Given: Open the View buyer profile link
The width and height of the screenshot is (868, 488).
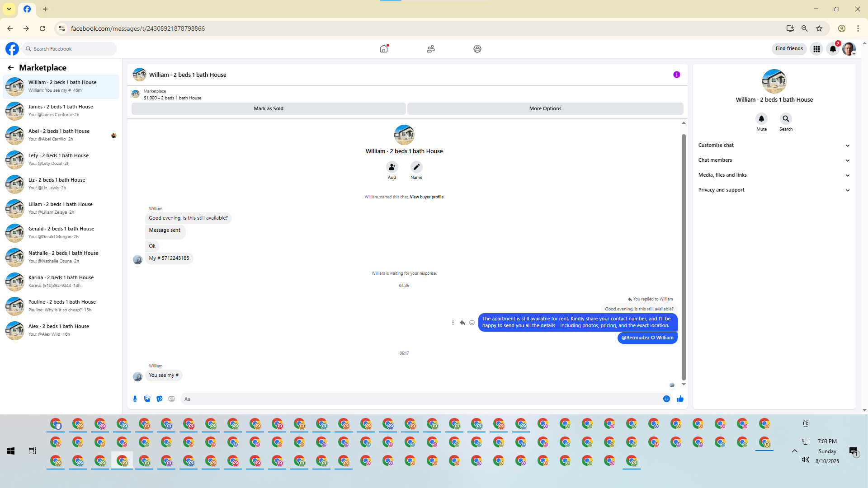Looking at the screenshot, I should point(426,197).
